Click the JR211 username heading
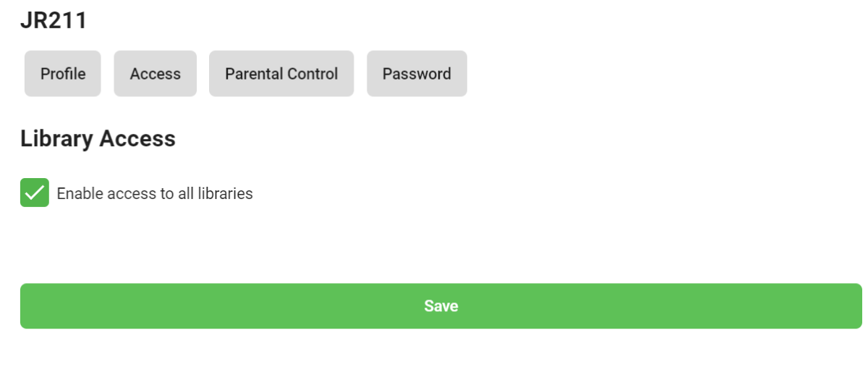Viewport: 868px width, 367px height. [54, 21]
